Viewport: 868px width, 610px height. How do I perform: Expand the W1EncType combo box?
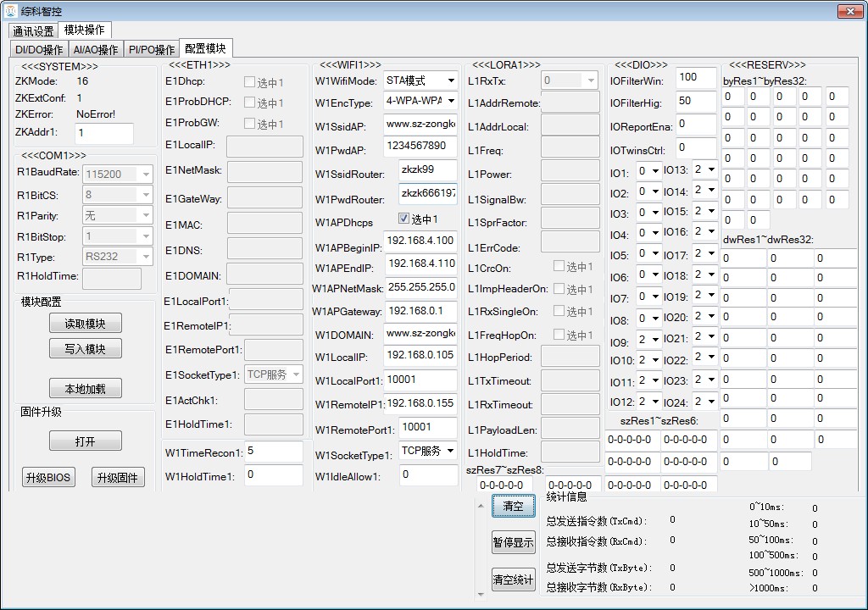pyautogui.click(x=450, y=102)
